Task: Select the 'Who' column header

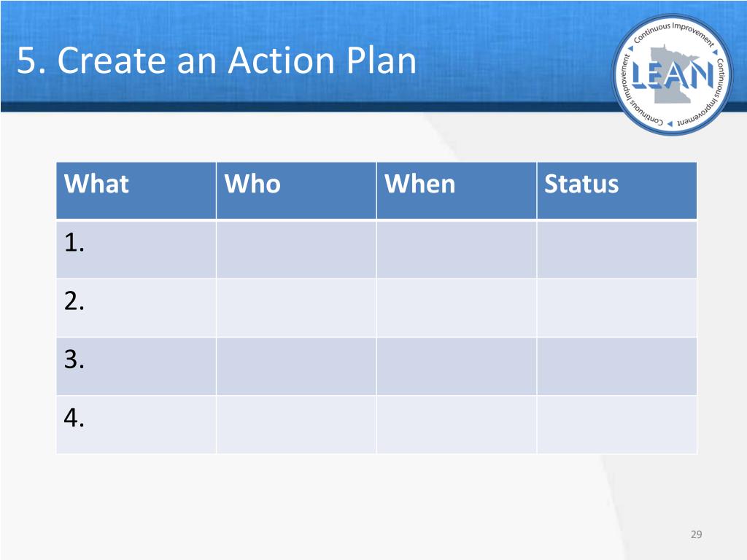Action: (296, 190)
